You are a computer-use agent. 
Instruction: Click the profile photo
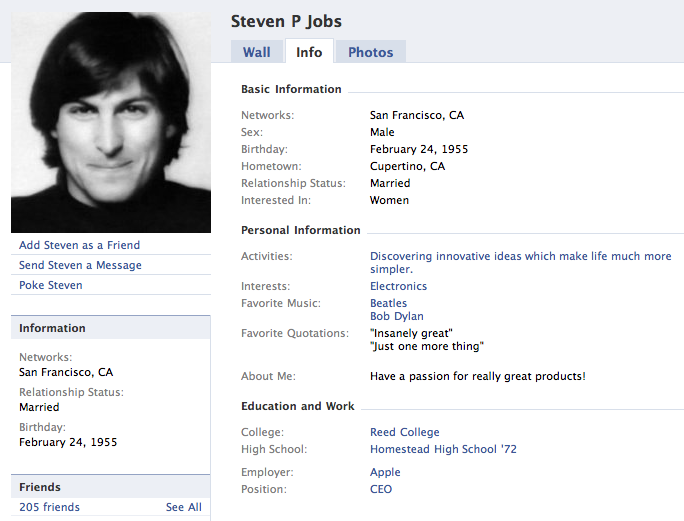[x=111, y=122]
